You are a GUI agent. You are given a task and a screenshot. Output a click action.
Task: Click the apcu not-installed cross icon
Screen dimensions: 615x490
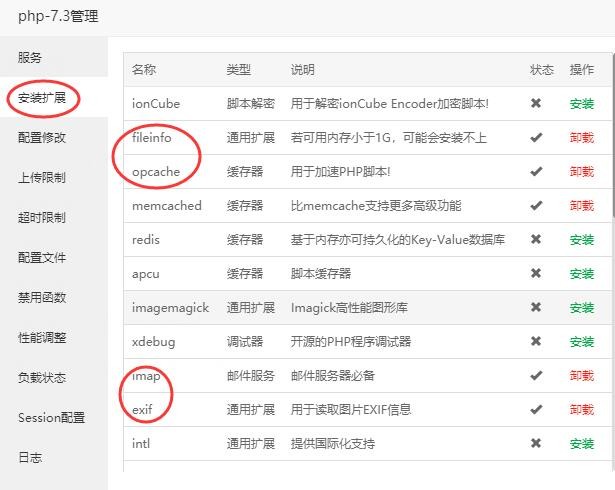536,273
